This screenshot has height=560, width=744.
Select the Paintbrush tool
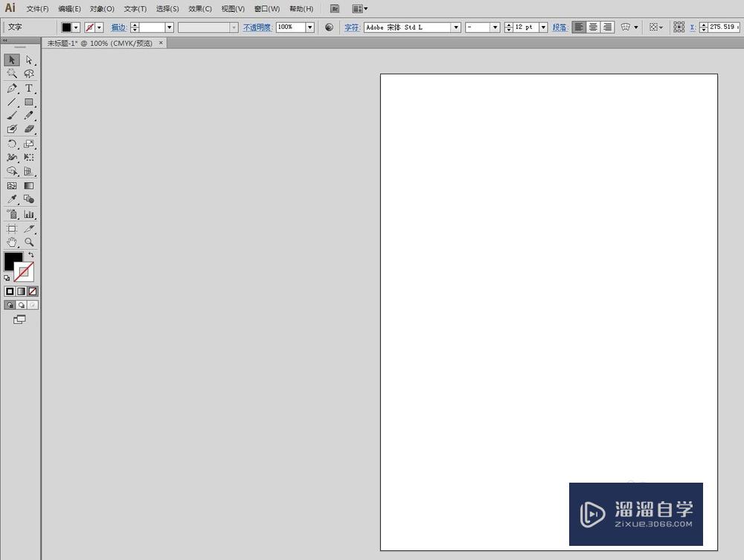pos(12,115)
